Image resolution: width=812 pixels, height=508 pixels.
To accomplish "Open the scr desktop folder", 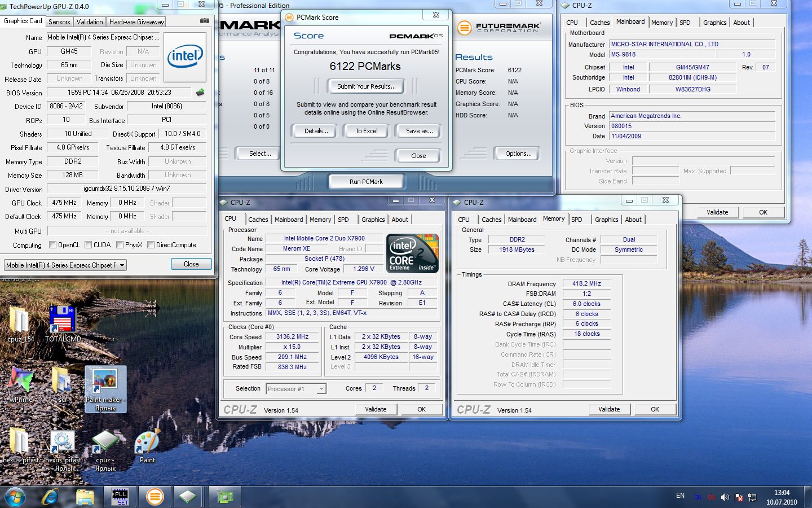I will click(x=63, y=384).
